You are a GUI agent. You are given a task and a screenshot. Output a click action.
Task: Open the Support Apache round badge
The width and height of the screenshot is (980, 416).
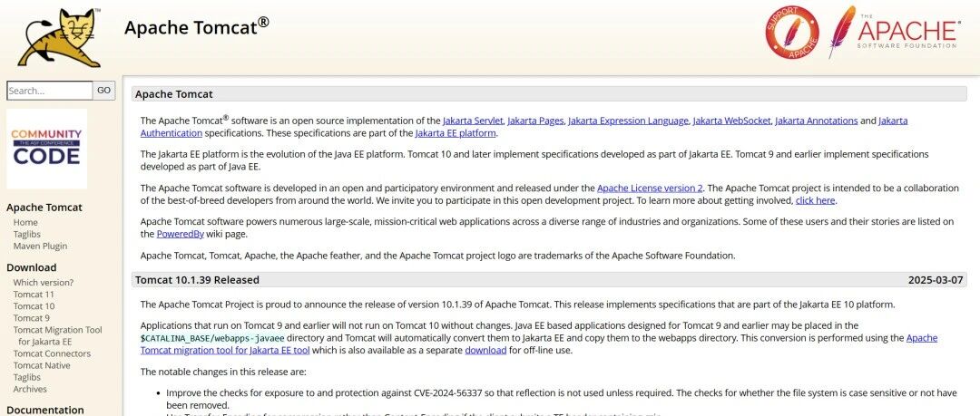(x=792, y=33)
